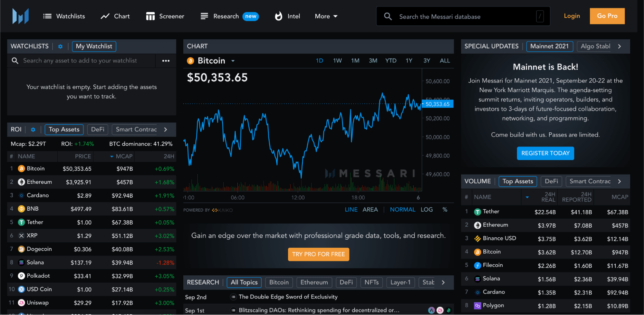This screenshot has width=644, height=315.
Task: Open the Watchlists menu item
Action: (64, 16)
